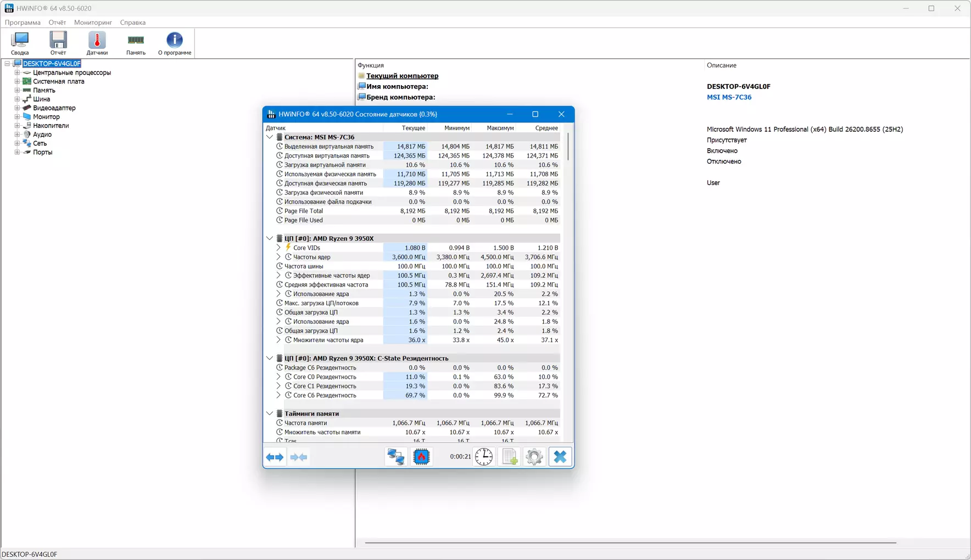
Task: Expand the Core VIDs sensor row
Action: [x=278, y=248]
